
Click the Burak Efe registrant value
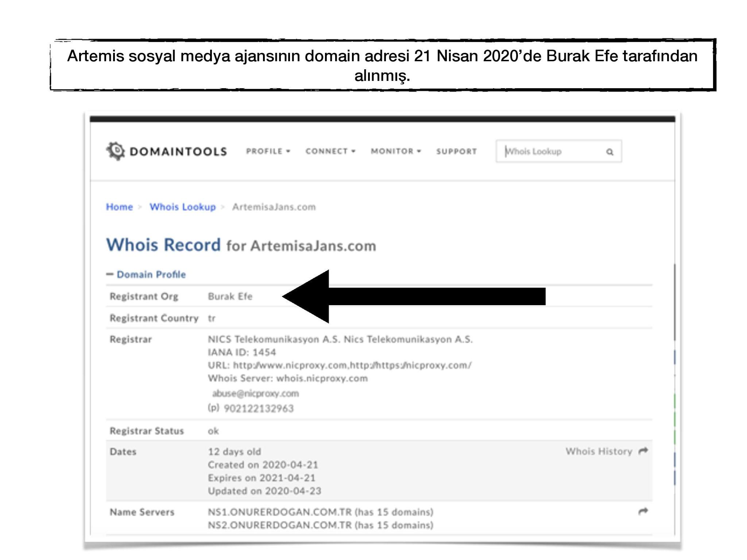coord(230,296)
